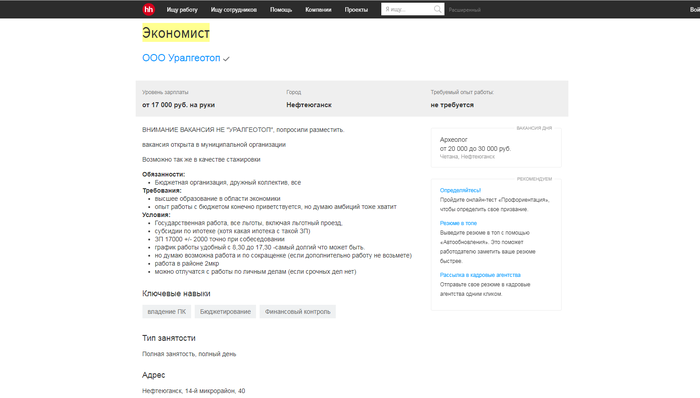The height and width of the screenshot is (398, 700).
Task: Open the Компании menu item
Action: tap(318, 10)
